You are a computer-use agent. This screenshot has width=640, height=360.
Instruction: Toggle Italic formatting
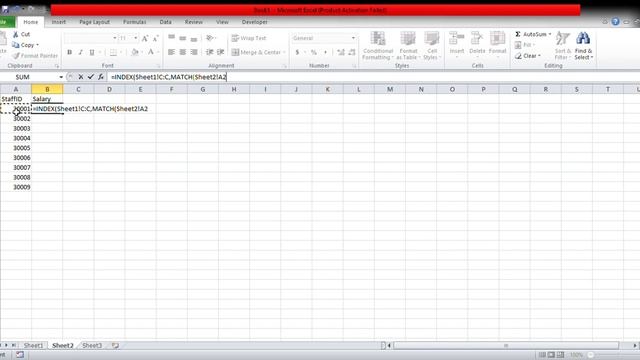80,52
